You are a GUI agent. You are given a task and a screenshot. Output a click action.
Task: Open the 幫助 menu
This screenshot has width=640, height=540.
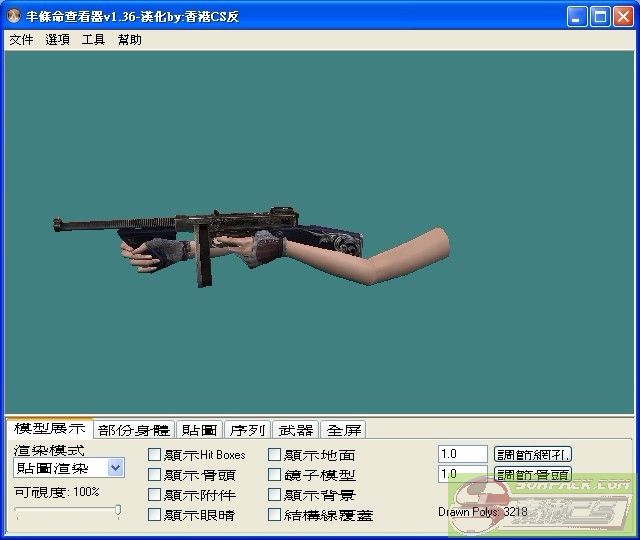point(130,40)
